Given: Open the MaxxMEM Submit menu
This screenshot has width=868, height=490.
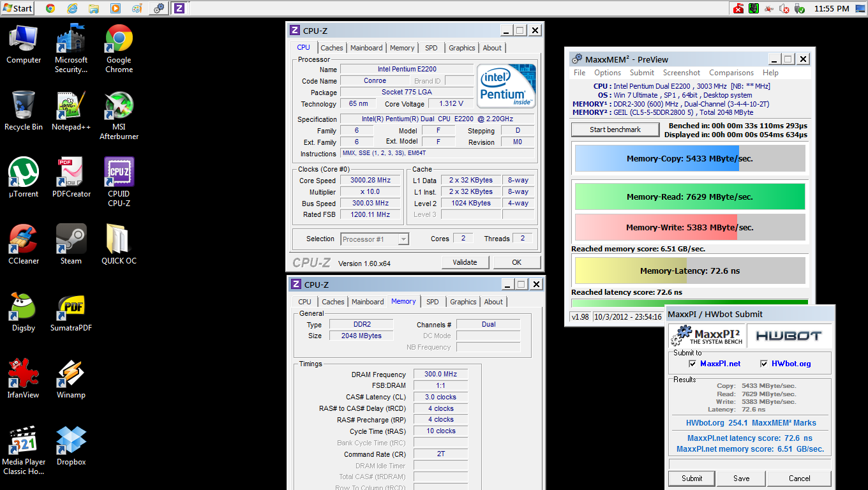Looking at the screenshot, I should (642, 73).
